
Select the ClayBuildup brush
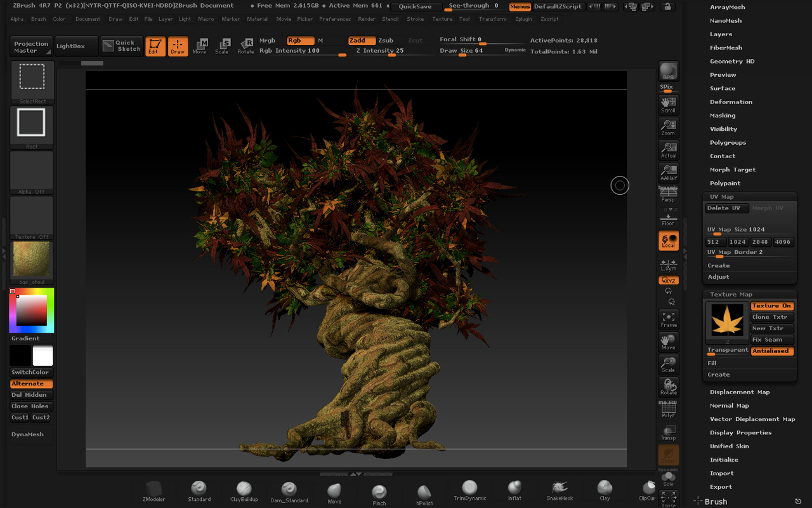pos(244,491)
